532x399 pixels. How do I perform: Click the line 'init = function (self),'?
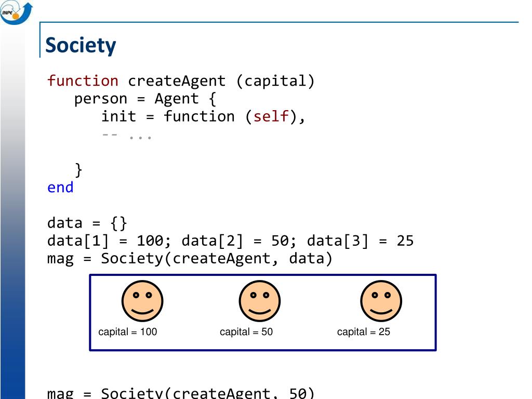[x=204, y=116]
